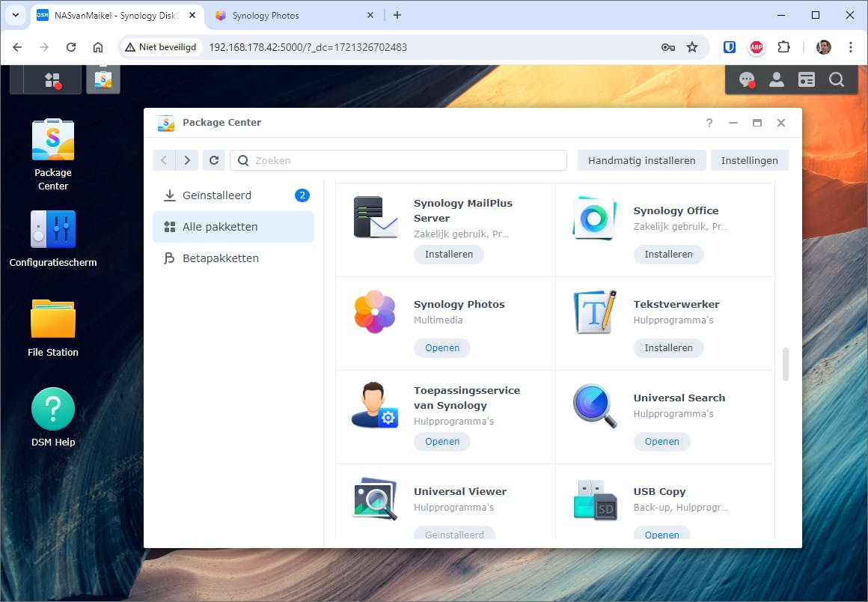
Task: Open Package Center help question mark
Action: click(x=709, y=123)
